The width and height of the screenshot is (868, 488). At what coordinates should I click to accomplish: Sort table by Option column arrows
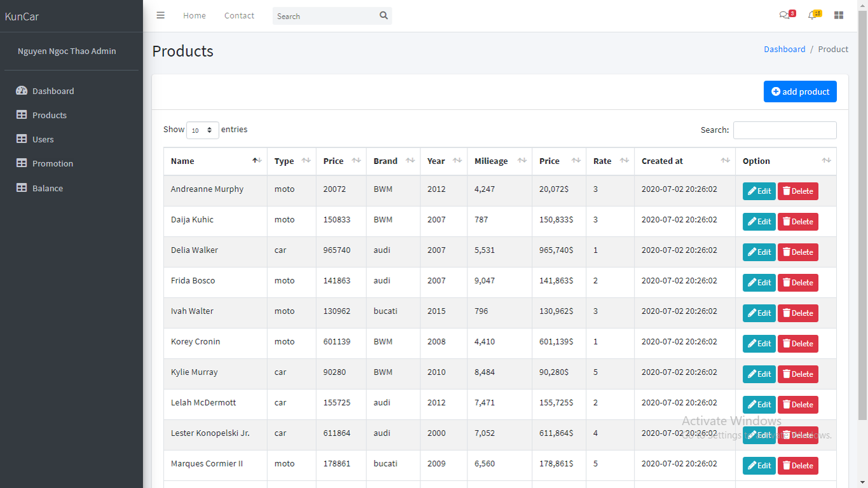826,161
